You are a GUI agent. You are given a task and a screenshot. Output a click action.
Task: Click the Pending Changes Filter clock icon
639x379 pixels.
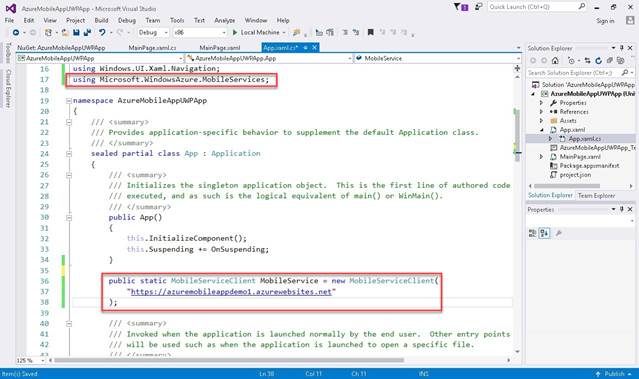click(x=571, y=61)
